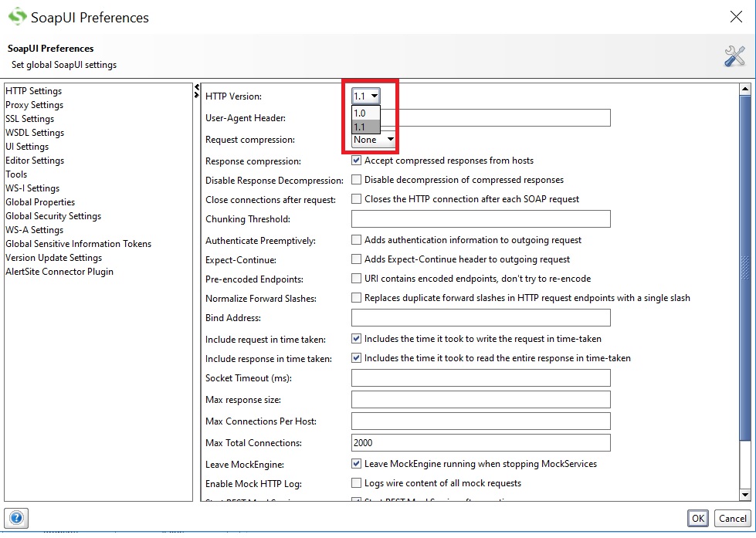
Task: Open the HTTP Version dropdown
Action: [x=366, y=96]
